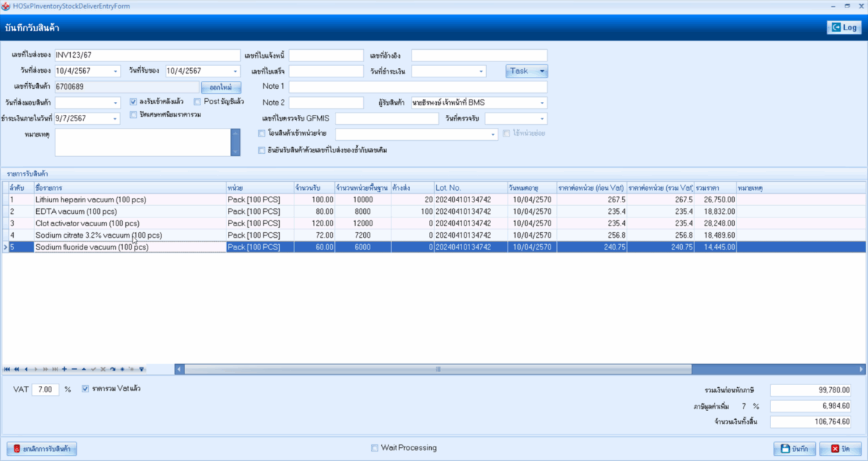Toggle ราคารวม Vat แล้ว checkbox
Screen dimensions: 868x461
[85, 389]
